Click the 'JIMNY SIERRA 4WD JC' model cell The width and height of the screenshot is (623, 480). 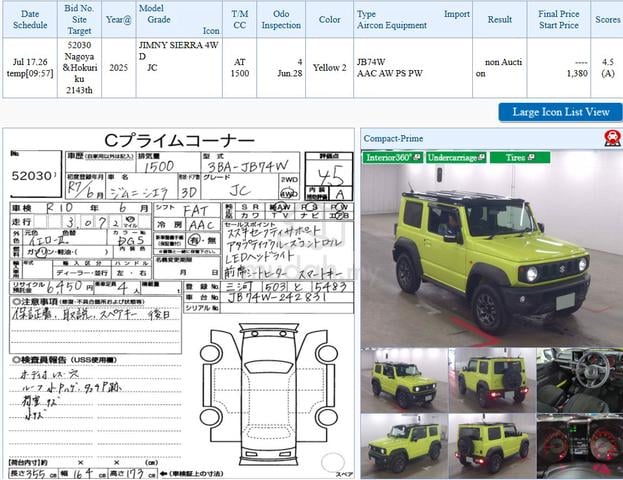coord(179,68)
